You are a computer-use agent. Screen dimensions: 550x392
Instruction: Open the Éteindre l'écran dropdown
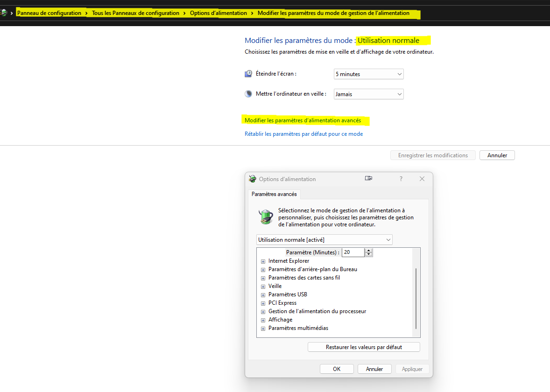(368, 74)
